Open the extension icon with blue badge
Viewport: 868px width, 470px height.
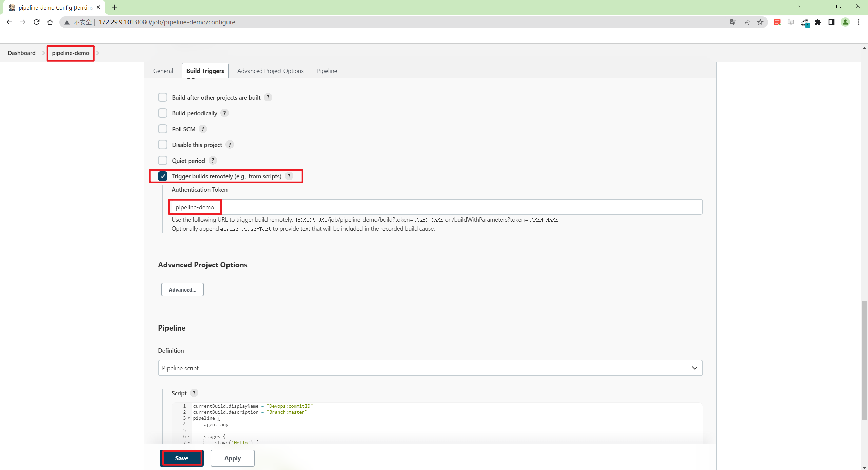tap(805, 23)
